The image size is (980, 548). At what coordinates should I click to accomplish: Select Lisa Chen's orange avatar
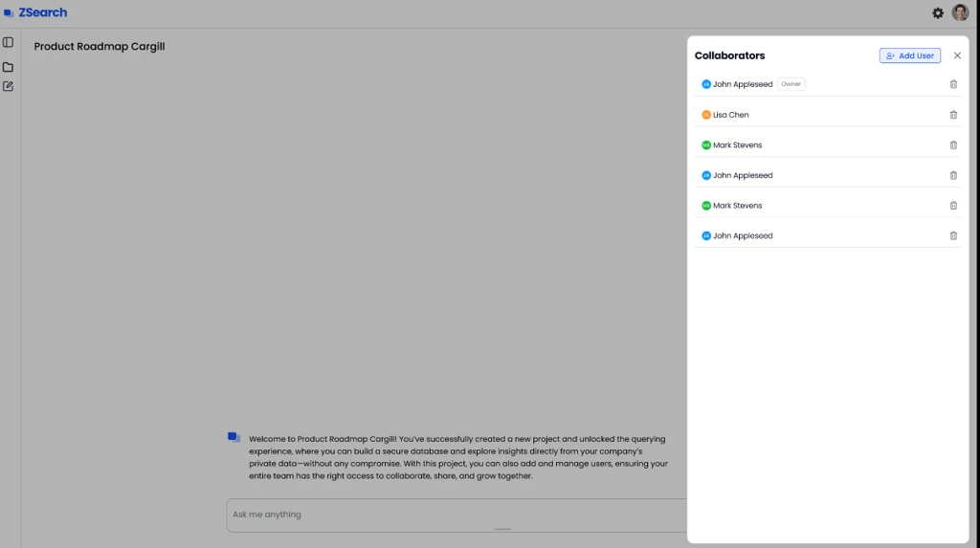[706, 115]
